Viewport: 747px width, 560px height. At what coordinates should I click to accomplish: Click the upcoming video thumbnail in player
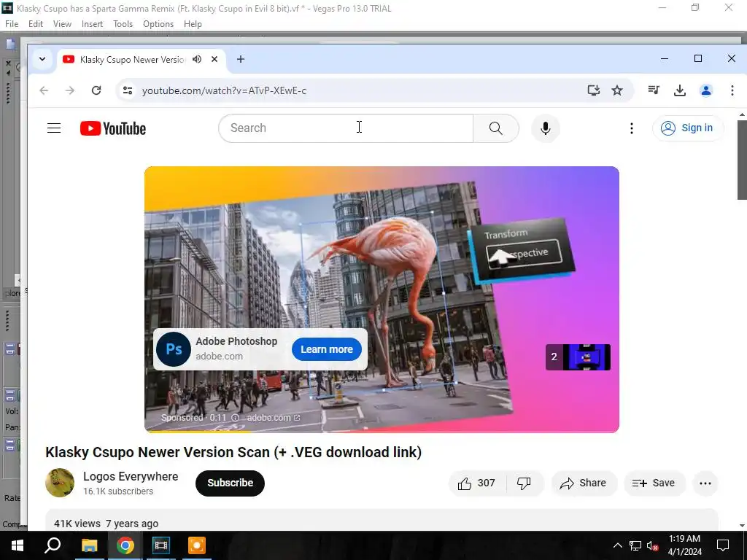click(578, 357)
